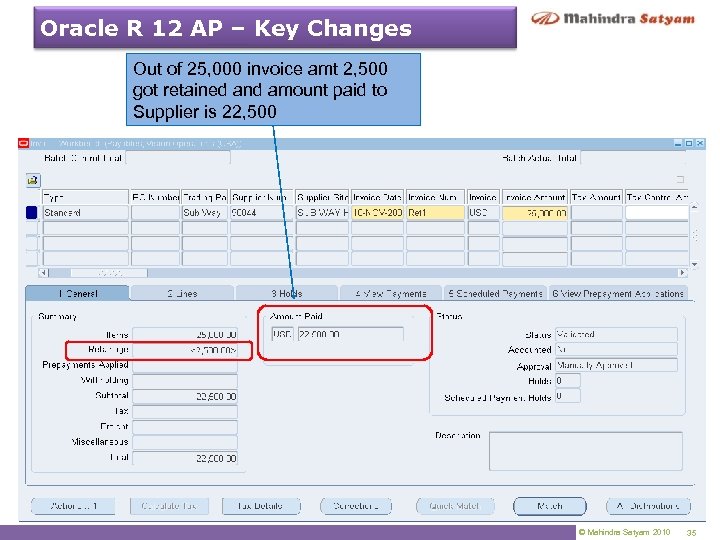Click the Prepayments Applied field
720x540 pixels.
(185, 366)
